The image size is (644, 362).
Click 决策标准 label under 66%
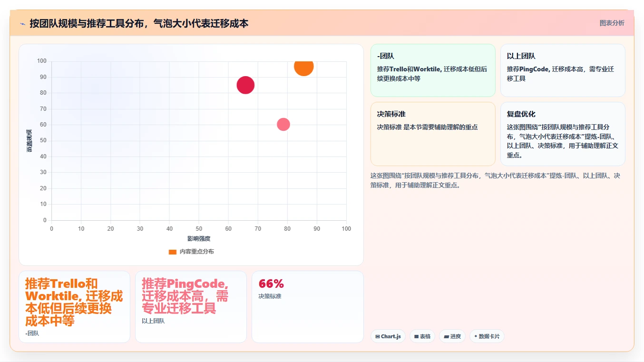point(270,296)
